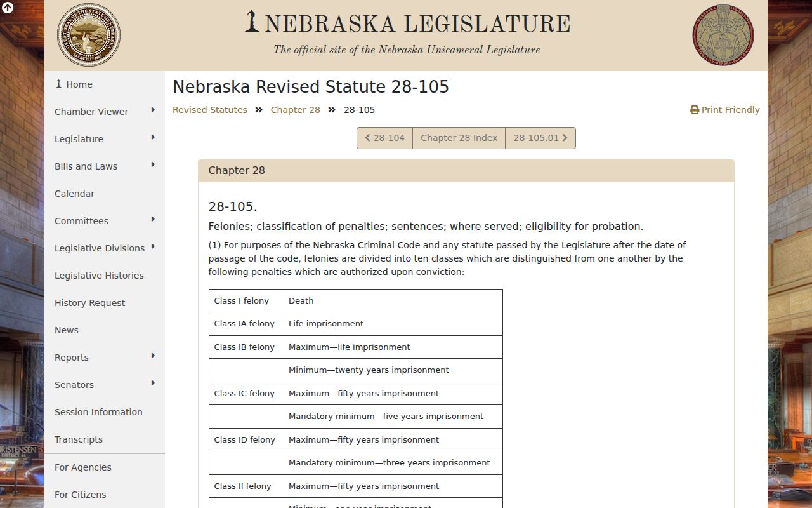Go to next statute 28-105.01

coord(540,138)
